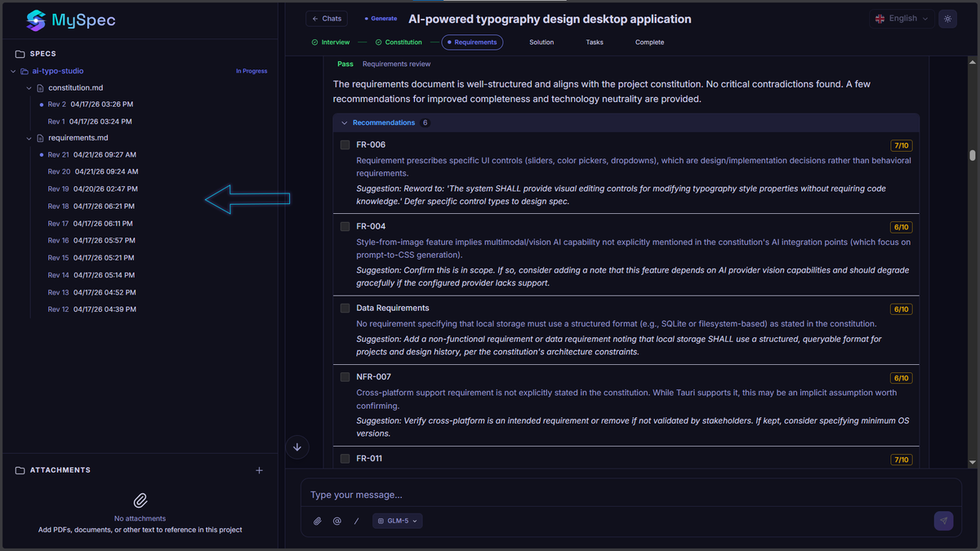The height and width of the screenshot is (551, 980).
Task: Select Rev 21 04/21/26 09:27 AM
Action: [91, 154]
